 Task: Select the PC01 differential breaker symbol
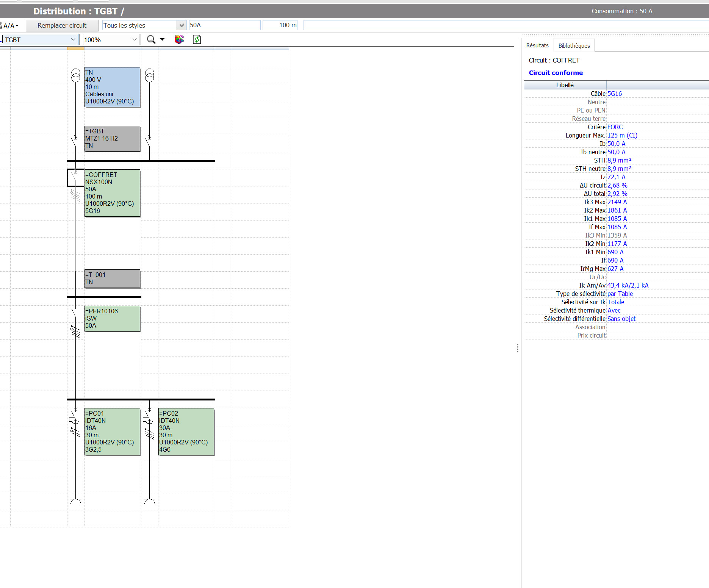(75, 421)
